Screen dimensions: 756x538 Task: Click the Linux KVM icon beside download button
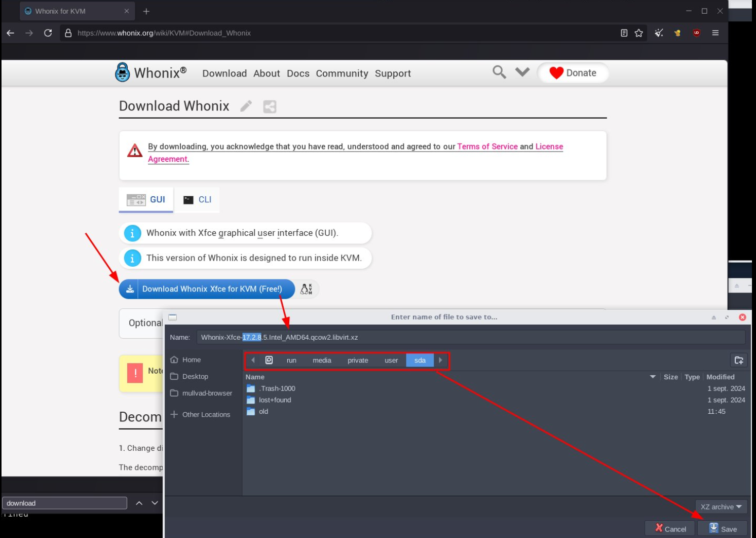pyautogui.click(x=307, y=289)
